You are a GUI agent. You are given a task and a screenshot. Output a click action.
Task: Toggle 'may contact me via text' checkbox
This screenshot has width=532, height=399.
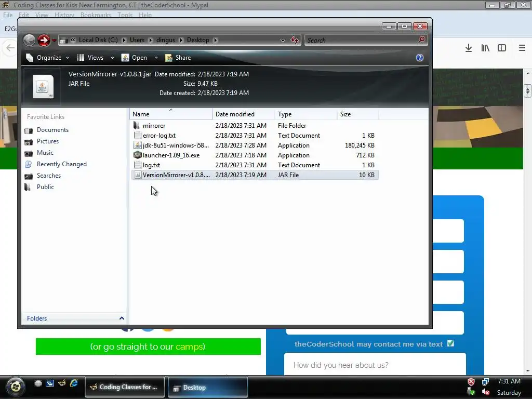(x=450, y=343)
